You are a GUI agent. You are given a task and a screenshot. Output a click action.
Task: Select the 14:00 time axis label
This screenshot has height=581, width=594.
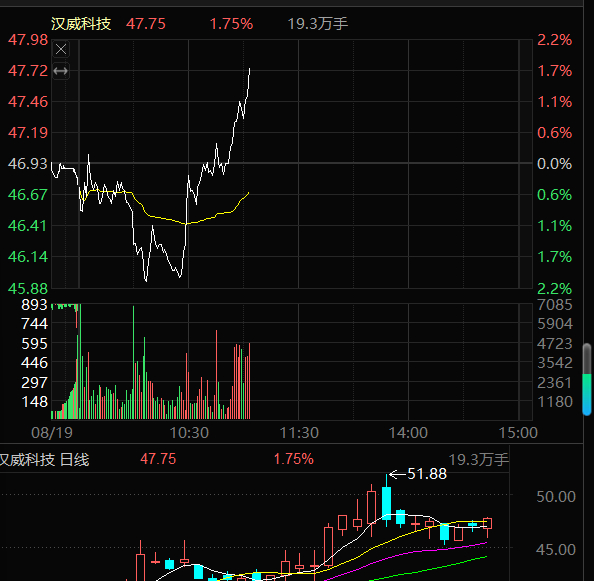pyautogui.click(x=408, y=433)
